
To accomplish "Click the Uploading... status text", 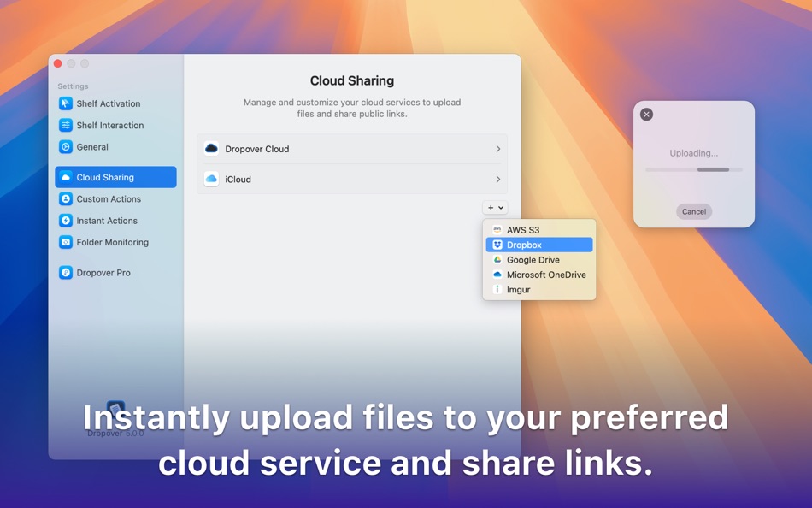I will (694, 153).
